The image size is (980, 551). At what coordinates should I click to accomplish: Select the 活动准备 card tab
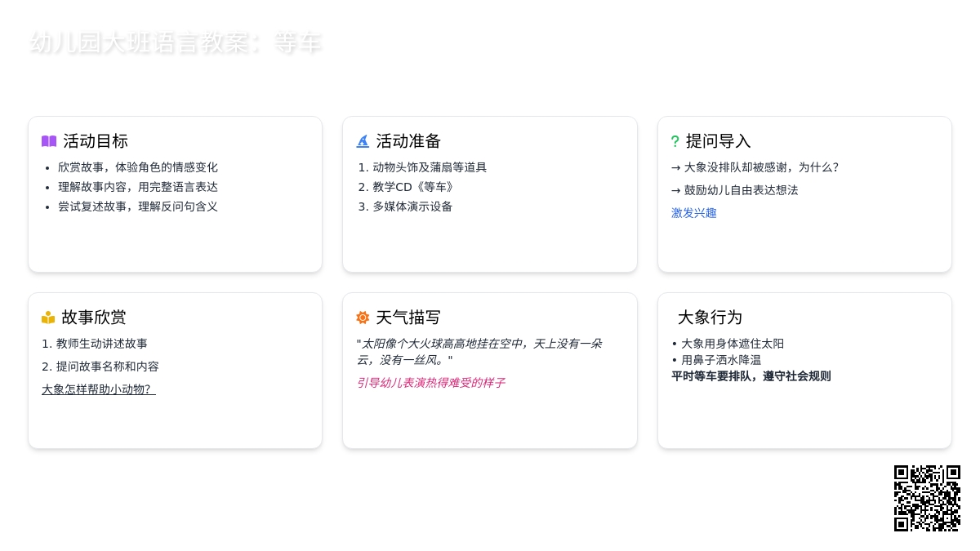point(490,193)
